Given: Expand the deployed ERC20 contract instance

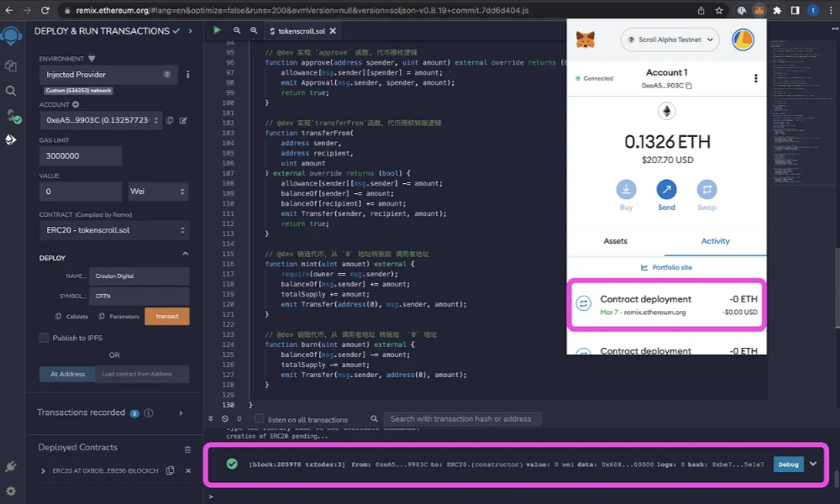Looking at the screenshot, I should [x=43, y=470].
